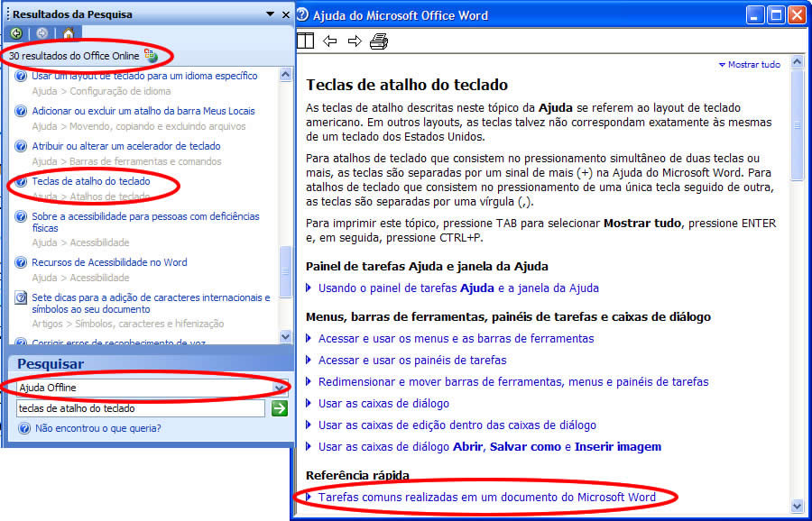Click scroll down arrow of Help window content
The image size is (812, 521).
pyautogui.click(x=797, y=506)
